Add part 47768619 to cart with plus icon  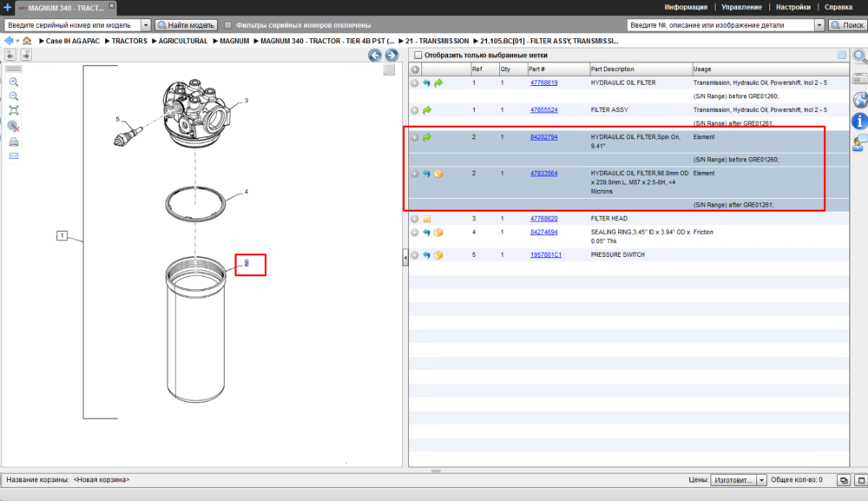415,83
